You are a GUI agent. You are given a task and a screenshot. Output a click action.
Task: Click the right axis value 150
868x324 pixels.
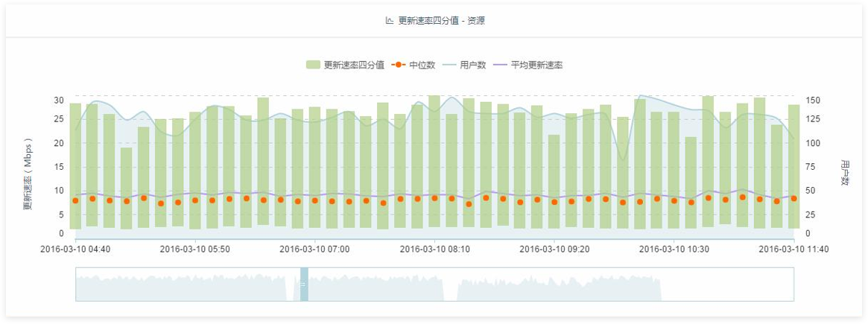(x=812, y=101)
